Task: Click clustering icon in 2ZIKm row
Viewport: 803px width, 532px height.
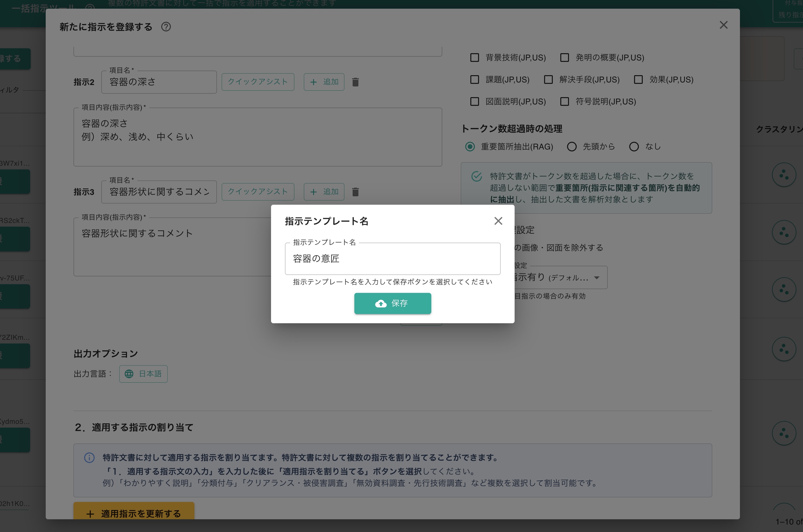Action: pyautogui.click(x=784, y=349)
